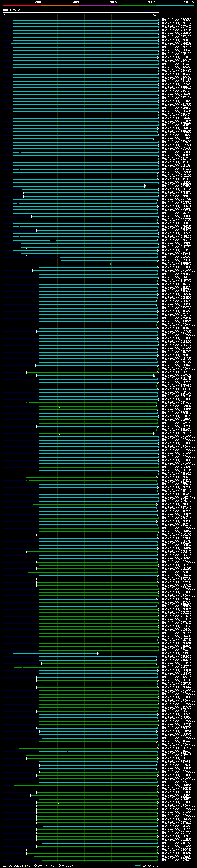Image resolution: width=197 pixels, height=868 pixels.
Task: Click the query end position 576
Action: point(155,15)
